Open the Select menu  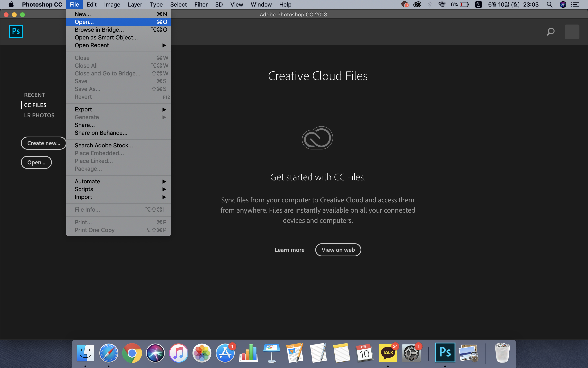coord(178,4)
